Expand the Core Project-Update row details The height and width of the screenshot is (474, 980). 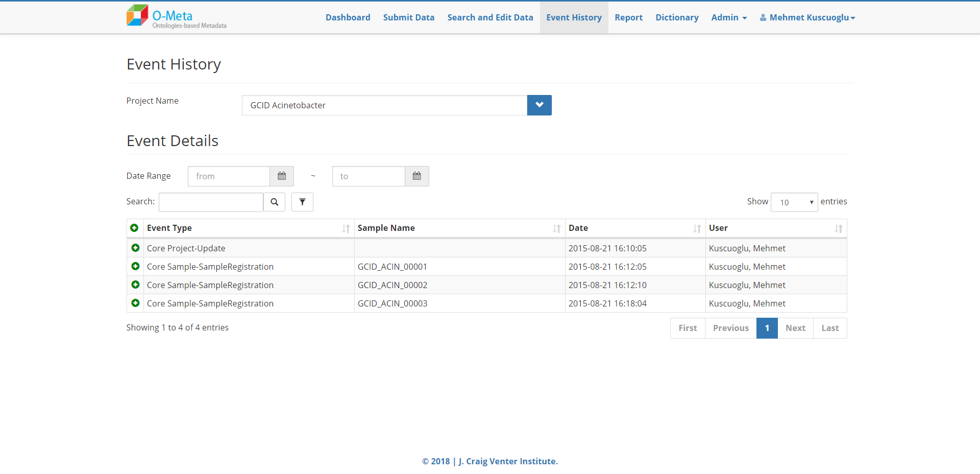(x=135, y=248)
